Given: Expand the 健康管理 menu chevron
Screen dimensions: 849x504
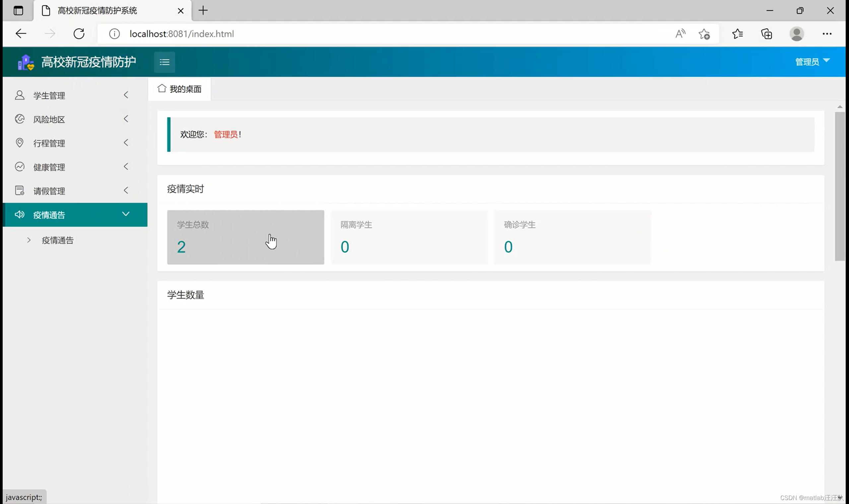Looking at the screenshot, I should [x=126, y=167].
